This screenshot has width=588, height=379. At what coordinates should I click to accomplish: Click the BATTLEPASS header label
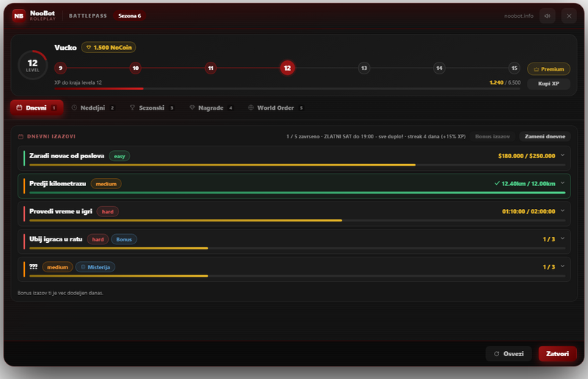(88, 15)
